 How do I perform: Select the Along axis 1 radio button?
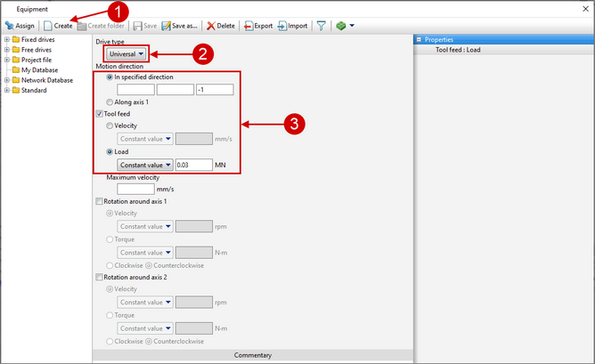110,102
